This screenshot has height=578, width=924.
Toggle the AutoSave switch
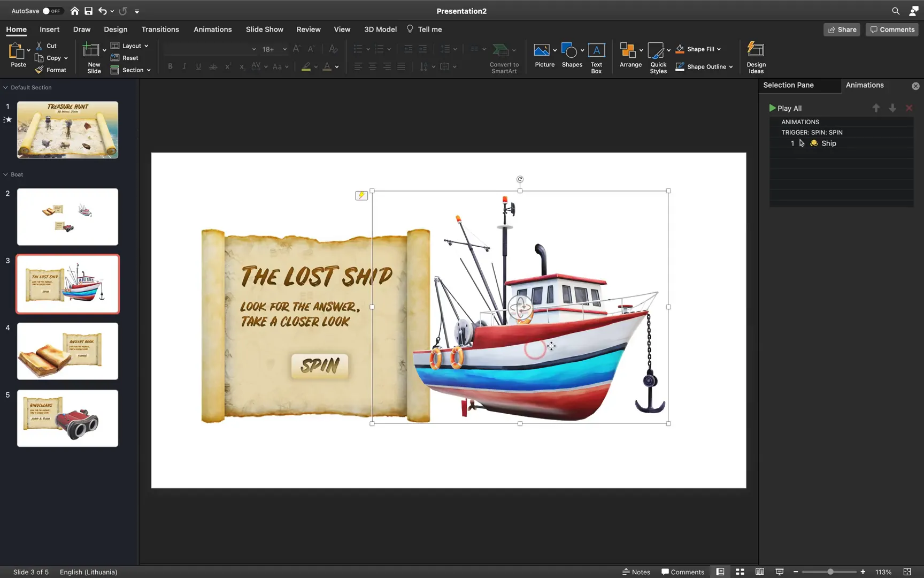(x=52, y=11)
